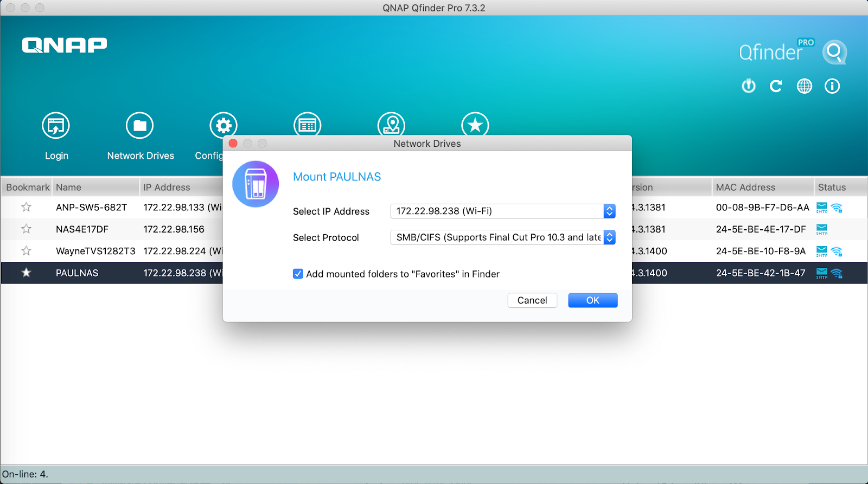
Task: Click SMTP status icon for ANP-SW5-682T
Action: tap(822, 208)
